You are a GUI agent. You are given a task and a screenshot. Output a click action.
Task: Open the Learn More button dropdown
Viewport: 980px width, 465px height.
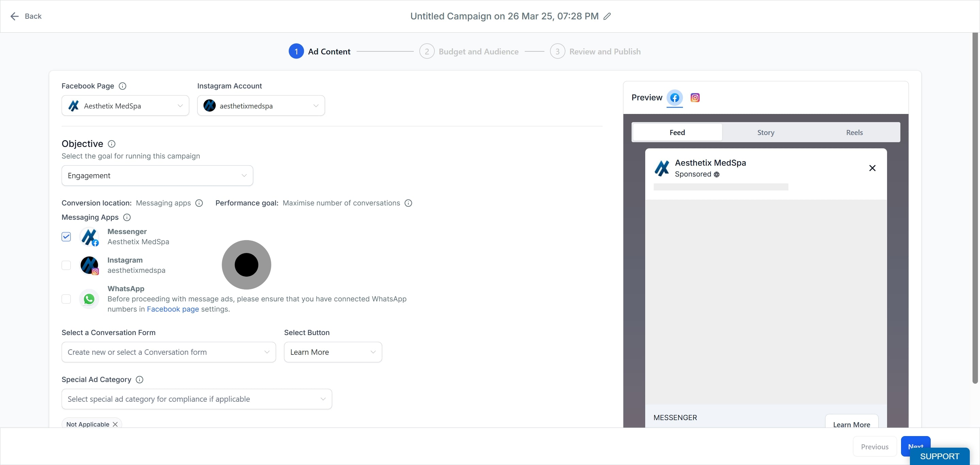pyautogui.click(x=332, y=352)
